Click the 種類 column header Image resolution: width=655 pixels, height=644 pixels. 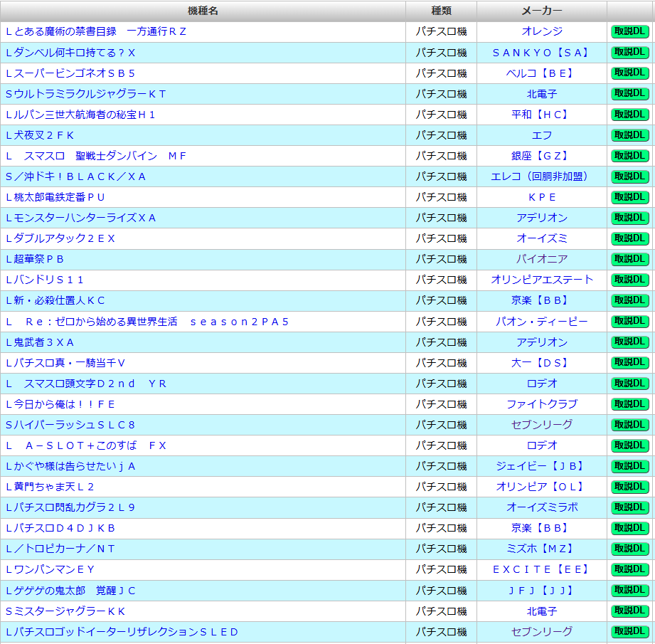tap(441, 11)
